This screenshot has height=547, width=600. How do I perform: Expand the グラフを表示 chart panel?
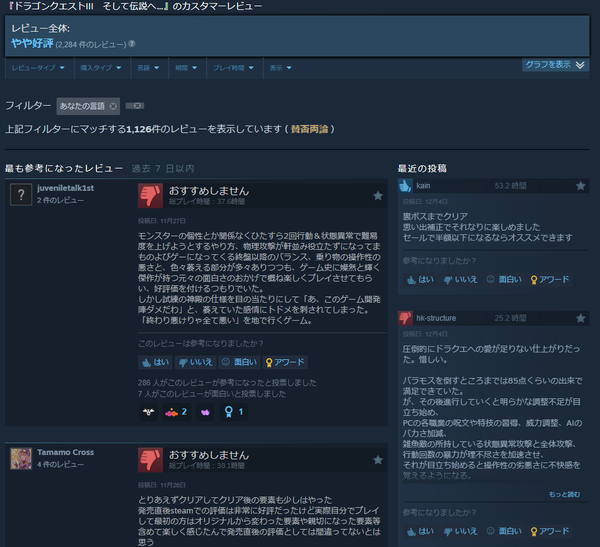point(555,65)
